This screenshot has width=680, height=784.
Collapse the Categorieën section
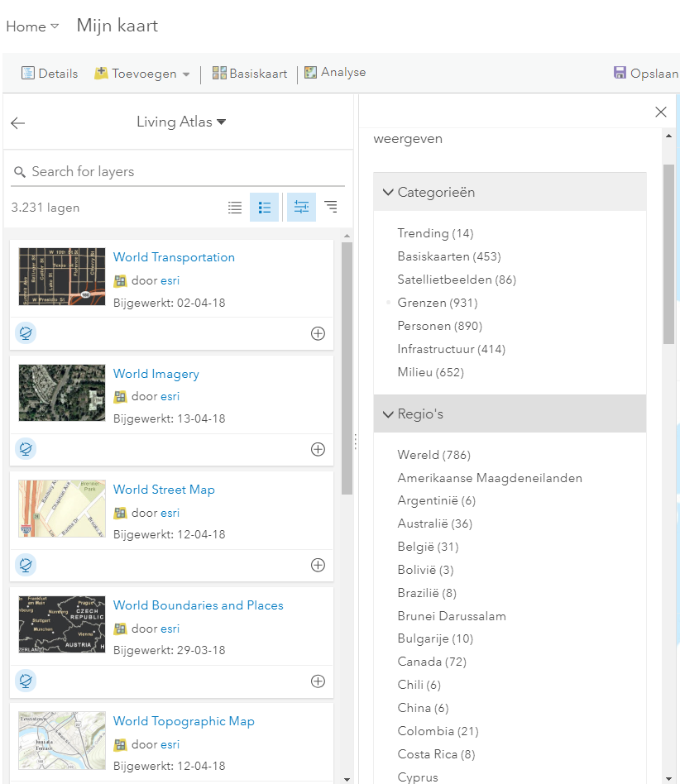coord(388,192)
